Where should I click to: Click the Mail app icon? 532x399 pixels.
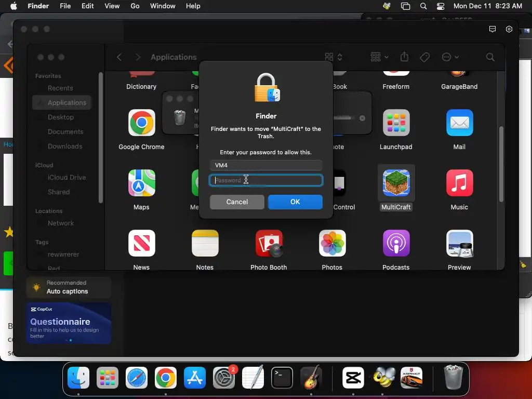point(459,123)
